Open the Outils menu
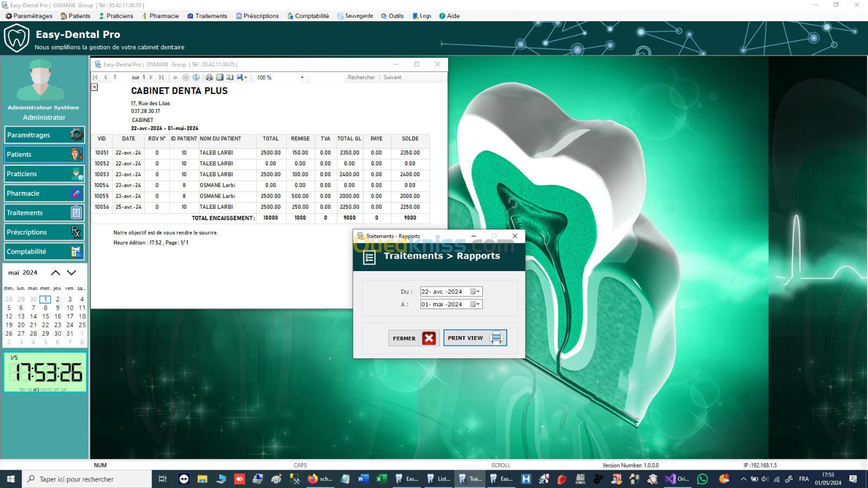This screenshot has height=488, width=868. point(392,16)
